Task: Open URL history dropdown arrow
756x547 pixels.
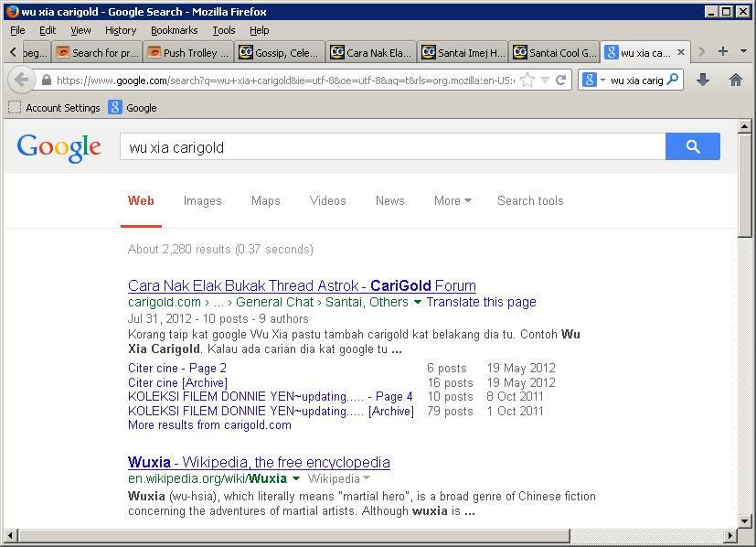Action: (x=545, y=80)
